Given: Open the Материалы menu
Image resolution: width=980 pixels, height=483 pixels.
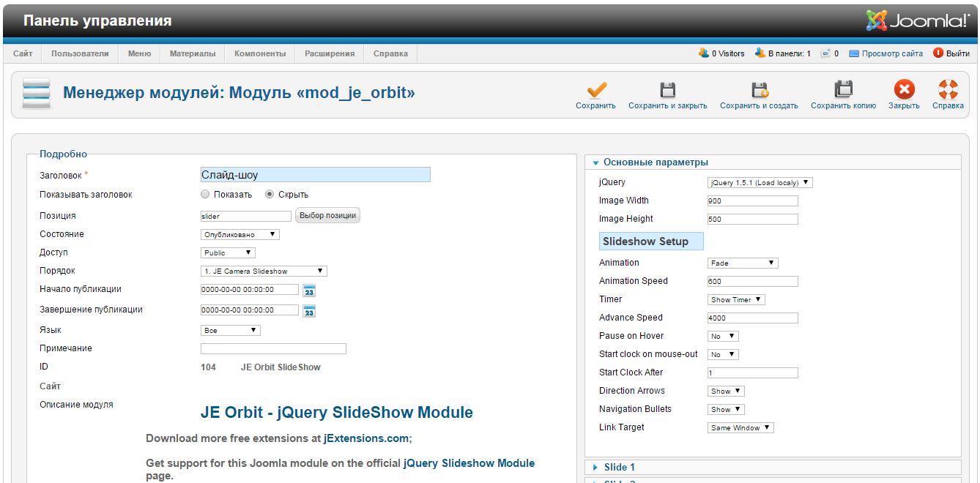Looking at the screenshot, I should coord(193,53).
